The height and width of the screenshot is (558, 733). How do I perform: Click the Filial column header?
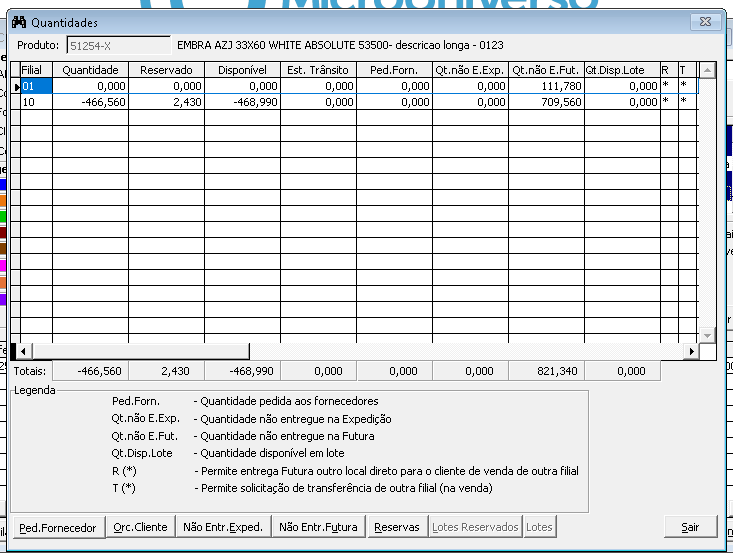click(36, 70)
